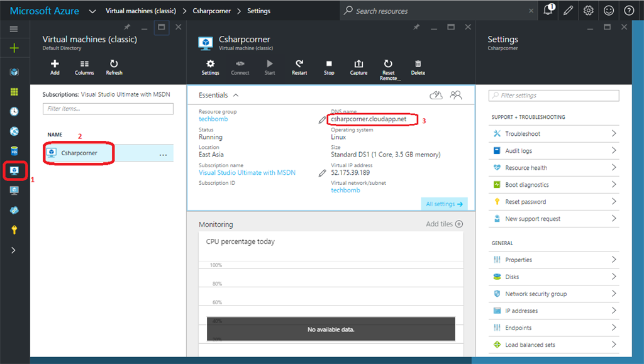Open Recent clock icon in sidebar
This screenshot has height=364, width=644.
14,112
